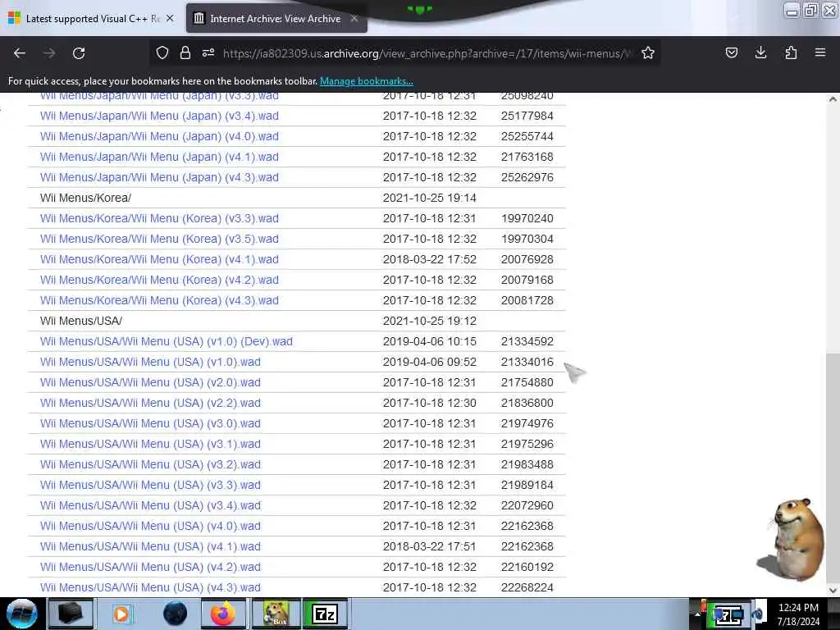
Task: Select the Wii Menus/Korea/ folder row text
Action: (85, 199)
